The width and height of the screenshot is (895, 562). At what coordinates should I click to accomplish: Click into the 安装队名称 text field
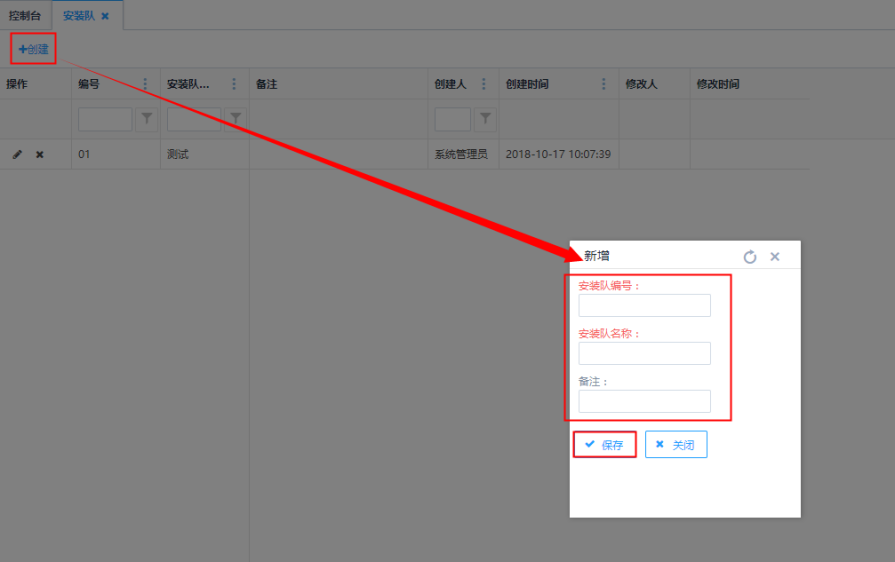click(x=644, y=353)
